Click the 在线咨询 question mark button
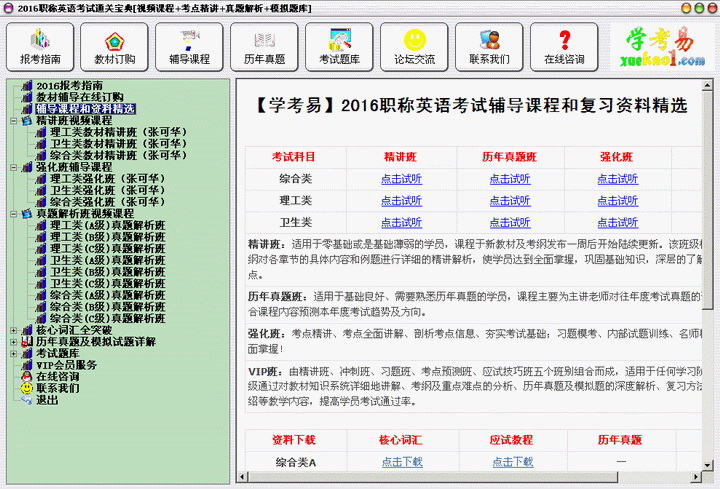The width and height of the screenshot is (720, 489). click(564, 47)
